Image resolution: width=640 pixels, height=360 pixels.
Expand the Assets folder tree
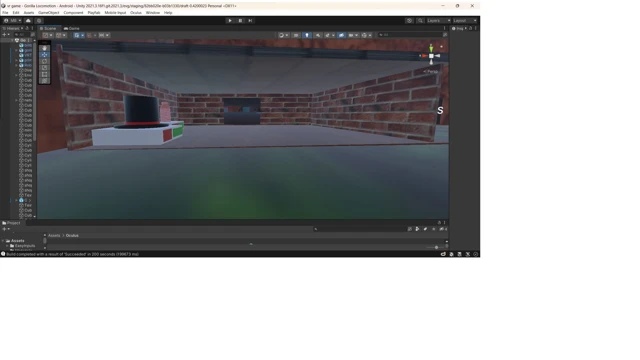(3, 241)
